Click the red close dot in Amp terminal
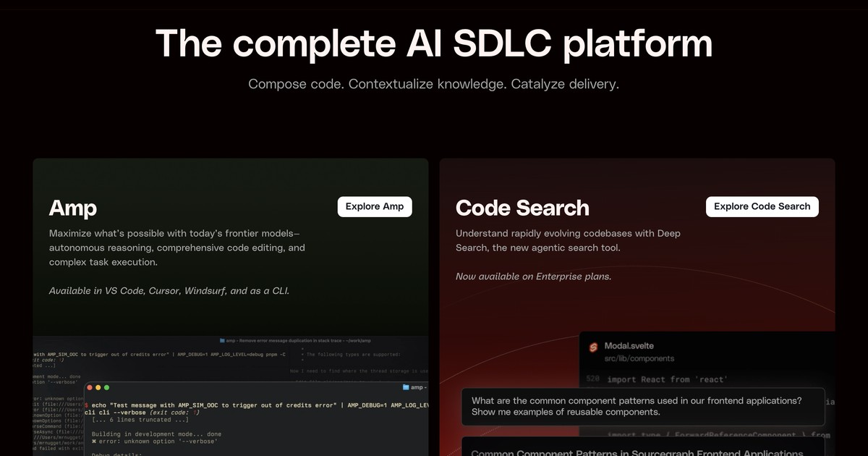This screenshot has width=868, height=456. coord(91,388)
